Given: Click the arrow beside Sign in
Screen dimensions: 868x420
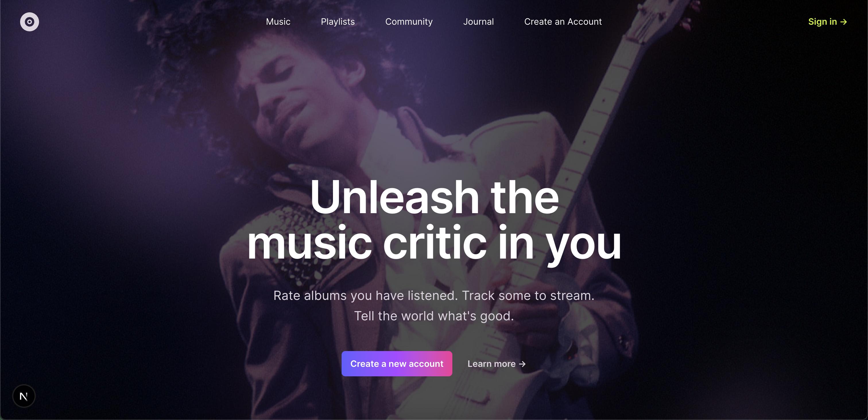Looking at the screenshot, I should click(844, 22).
